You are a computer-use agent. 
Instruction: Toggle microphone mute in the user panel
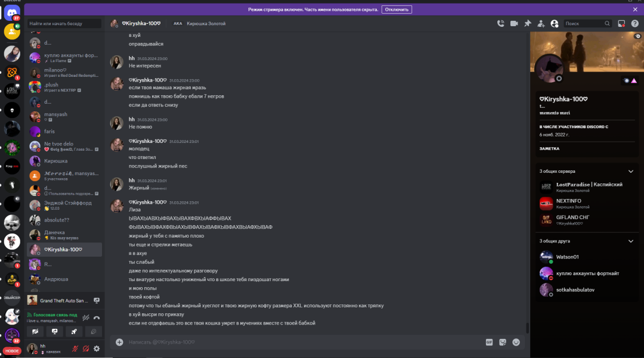pos(75,348)
